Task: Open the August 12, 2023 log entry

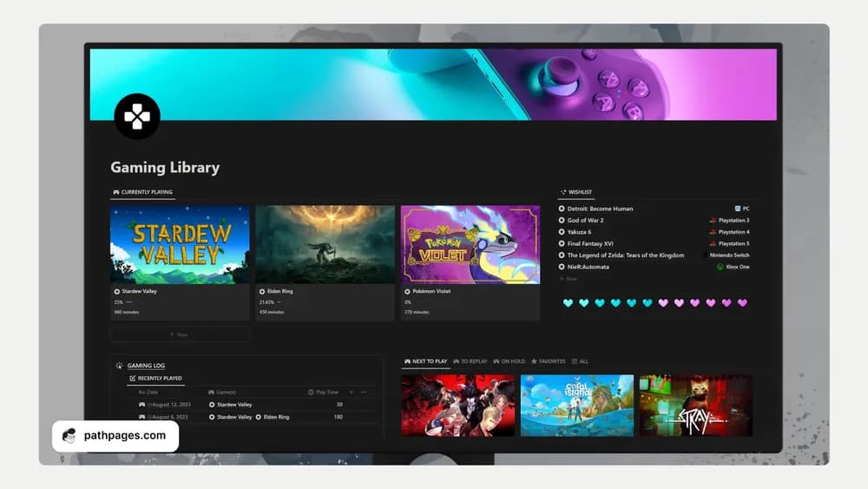Action: pyautogui.click(x=171, y=405)
